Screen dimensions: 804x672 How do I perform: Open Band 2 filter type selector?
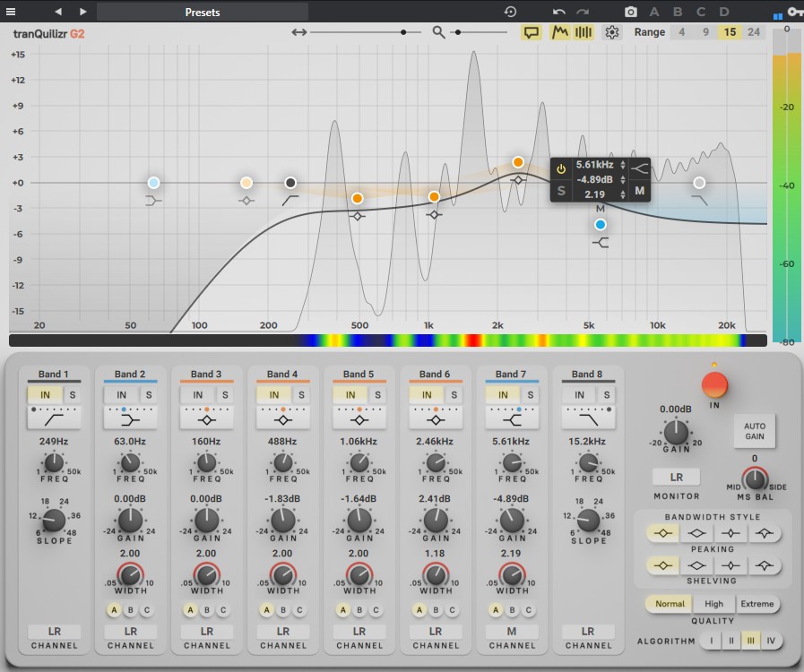130,420
